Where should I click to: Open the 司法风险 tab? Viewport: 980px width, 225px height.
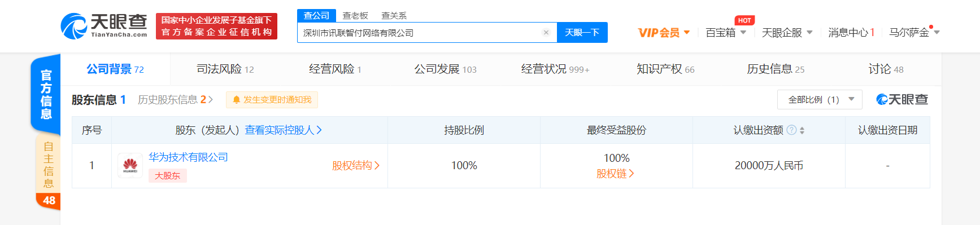(225, 69)
